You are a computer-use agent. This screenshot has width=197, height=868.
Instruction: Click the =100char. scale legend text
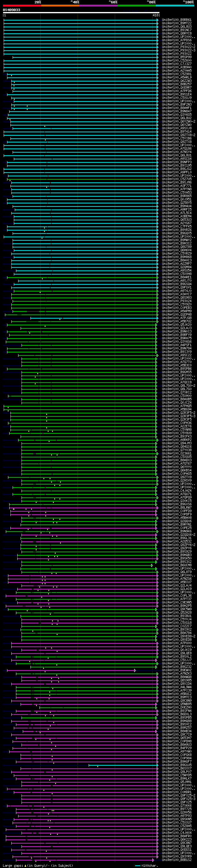coord(149,865)
